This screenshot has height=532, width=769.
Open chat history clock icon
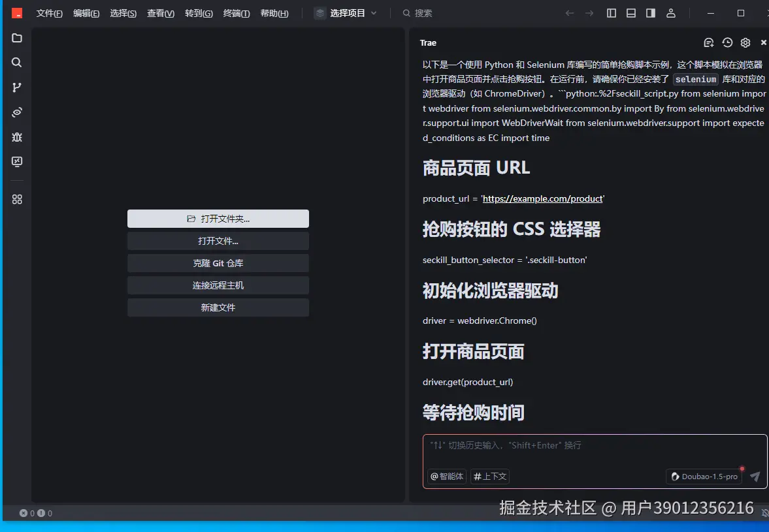pos(727,42)
